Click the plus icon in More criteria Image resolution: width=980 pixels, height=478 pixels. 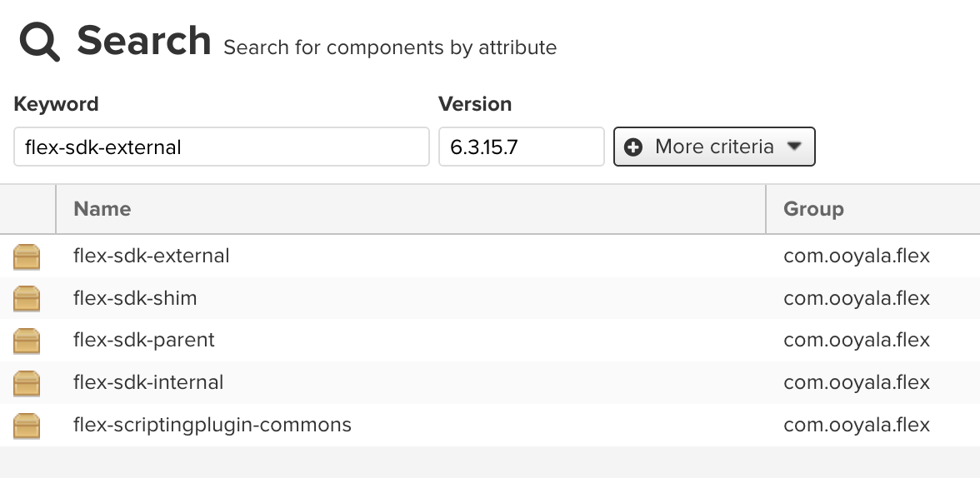[x=633, y=147]
